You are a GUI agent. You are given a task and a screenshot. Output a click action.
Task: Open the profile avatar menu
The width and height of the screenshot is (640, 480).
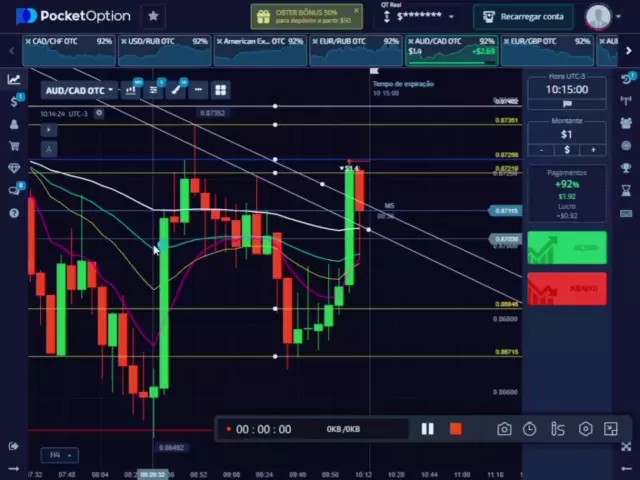pos(599,16)
